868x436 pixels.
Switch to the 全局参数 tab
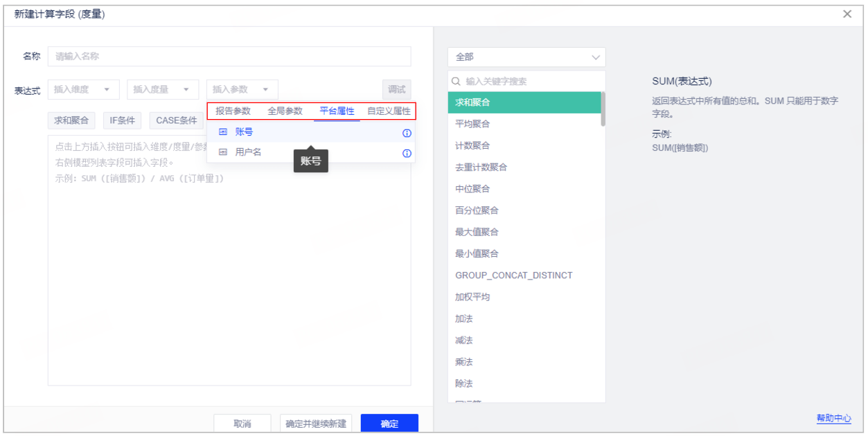pyautogui.click(x=285, y=111)
